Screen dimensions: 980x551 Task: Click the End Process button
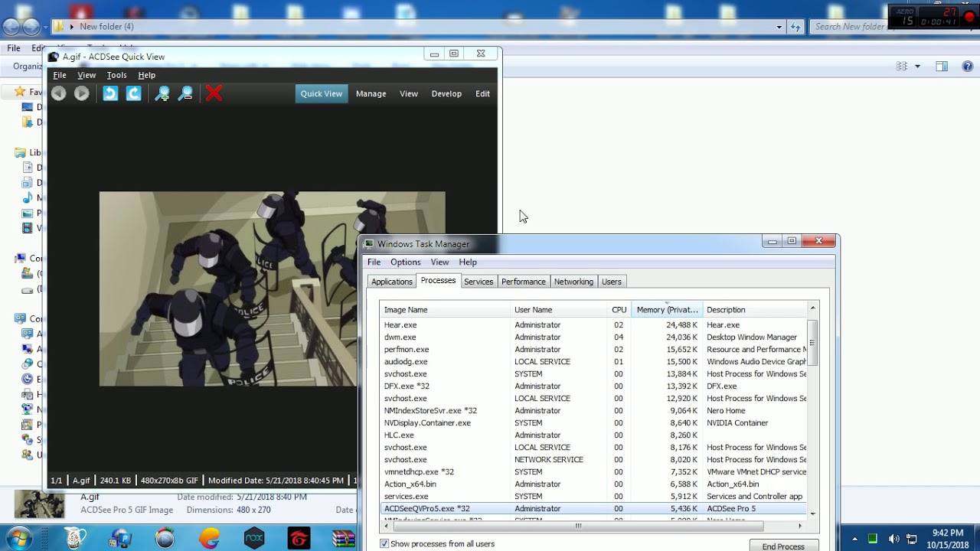click(x=783, y=546)
